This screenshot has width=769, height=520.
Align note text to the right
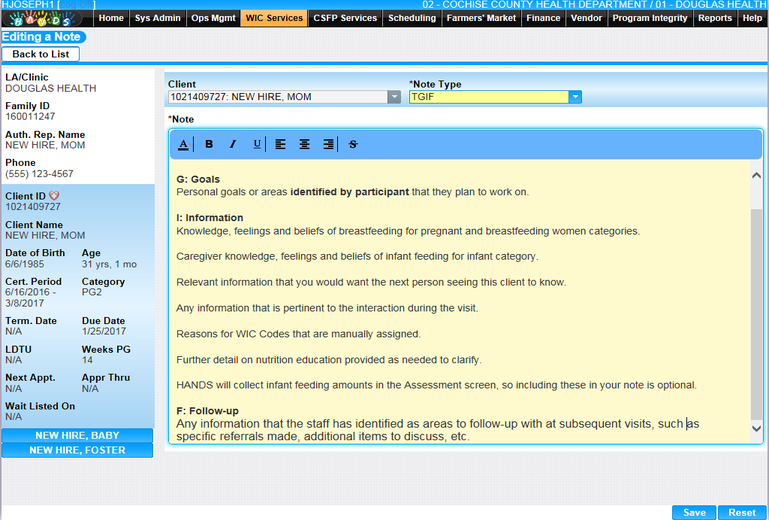329,144
